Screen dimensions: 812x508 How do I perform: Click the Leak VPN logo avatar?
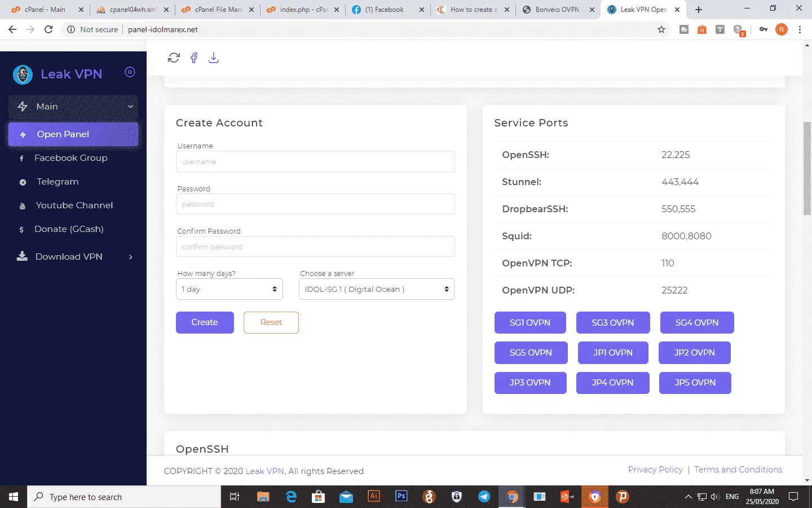23,74
